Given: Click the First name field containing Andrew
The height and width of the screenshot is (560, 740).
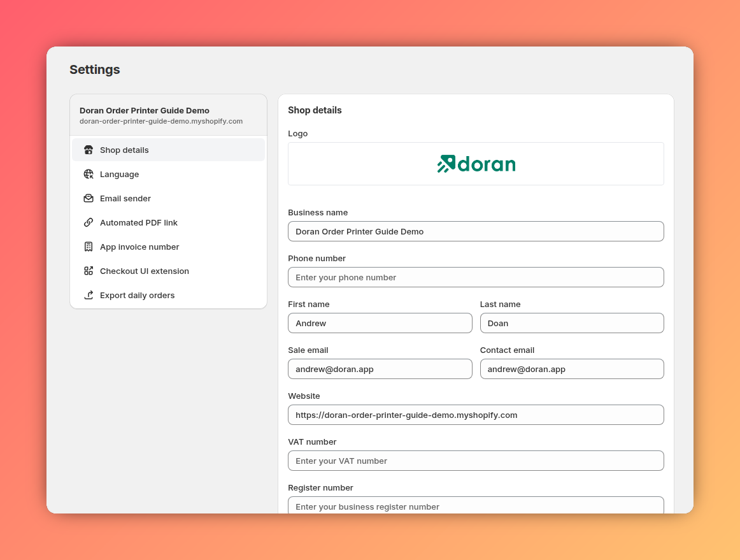Looking at the screenshot, I should pyautogui.click(x=380, y=323).
